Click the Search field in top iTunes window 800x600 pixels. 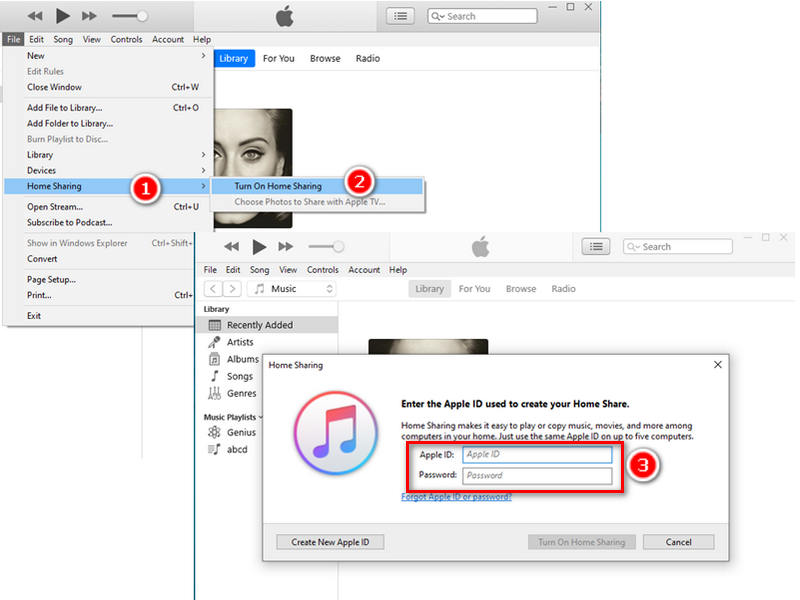482,16
